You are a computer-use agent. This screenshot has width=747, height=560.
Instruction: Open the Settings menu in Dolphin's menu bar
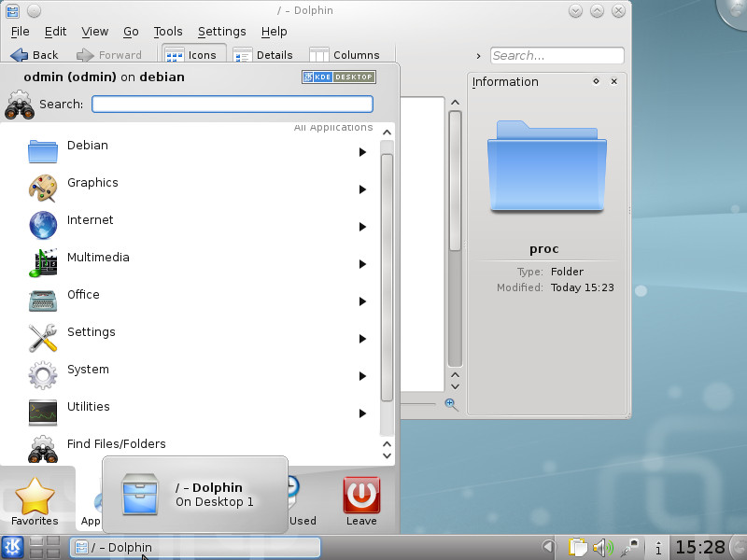click(x=222, y=32)
